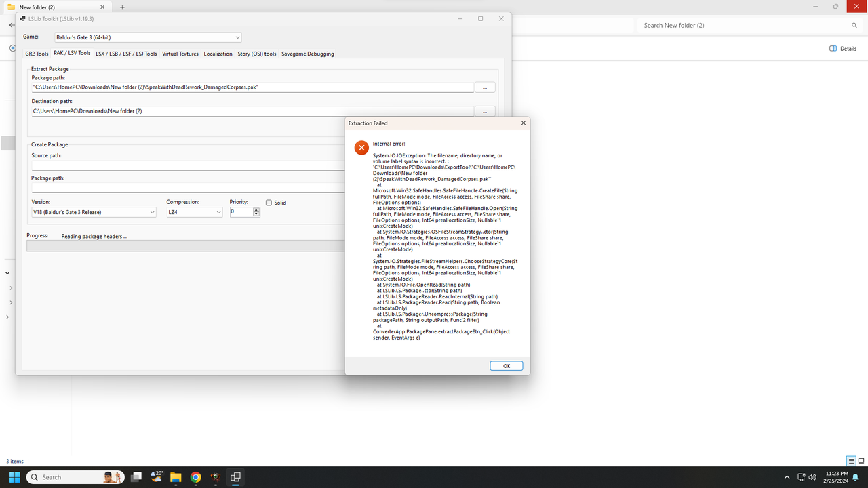Collapse the expanded navigation pane node
Viewport: 868px width, 488px height.
(7, 273)
